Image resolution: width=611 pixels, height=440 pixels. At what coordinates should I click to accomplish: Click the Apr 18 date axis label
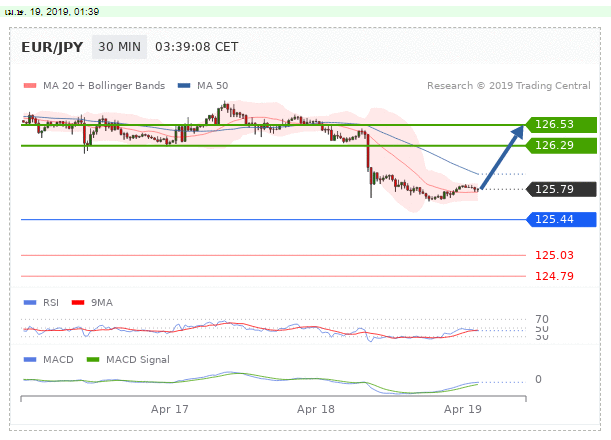316,409
